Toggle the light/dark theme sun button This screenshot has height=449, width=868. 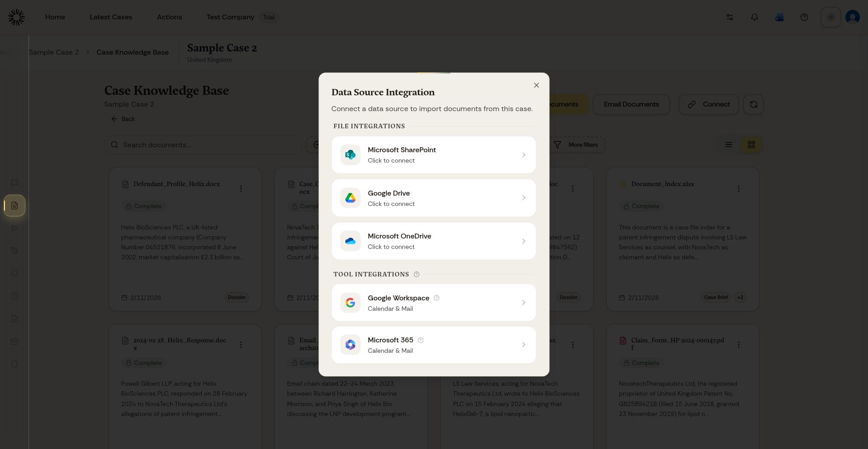coord(831,17)
